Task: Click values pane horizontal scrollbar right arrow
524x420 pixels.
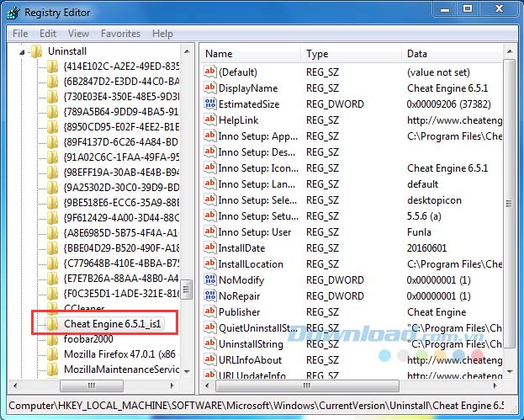Action: pos(495,385)
